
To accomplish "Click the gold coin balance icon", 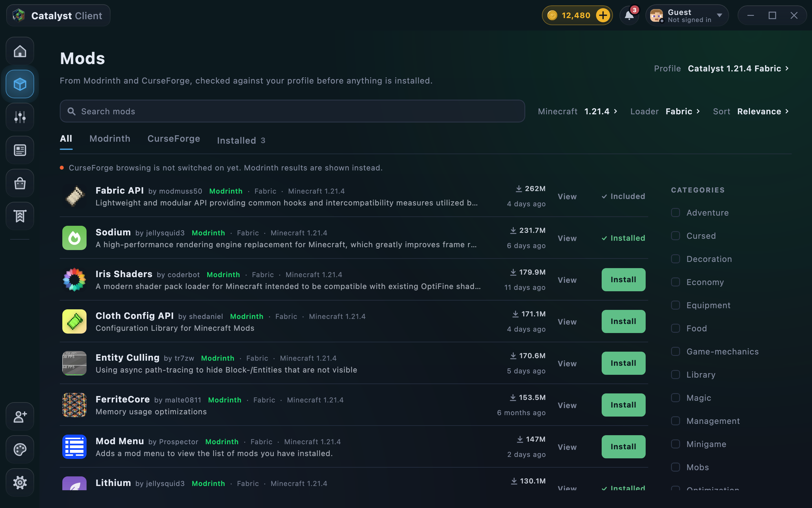I will pyautogui.click(x=552, y=16).
